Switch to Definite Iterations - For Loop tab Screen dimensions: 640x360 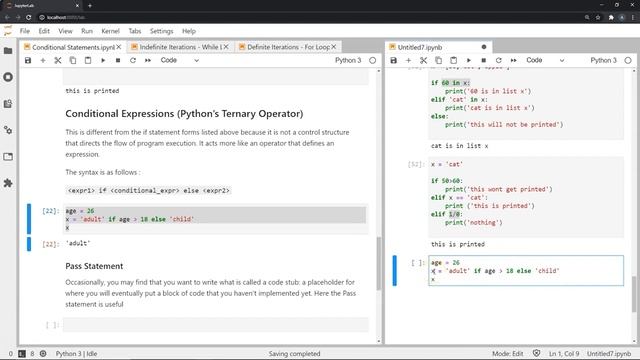tap(288, 47)
